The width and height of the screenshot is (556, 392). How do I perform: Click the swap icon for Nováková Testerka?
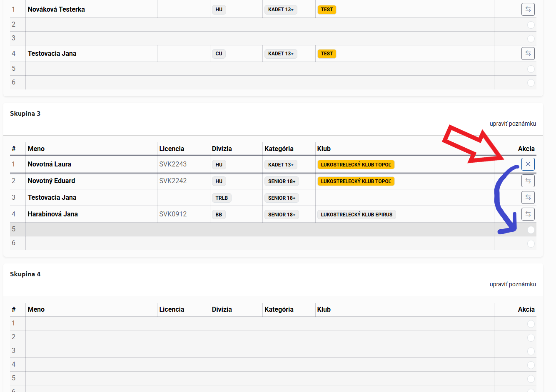(528, 9)
